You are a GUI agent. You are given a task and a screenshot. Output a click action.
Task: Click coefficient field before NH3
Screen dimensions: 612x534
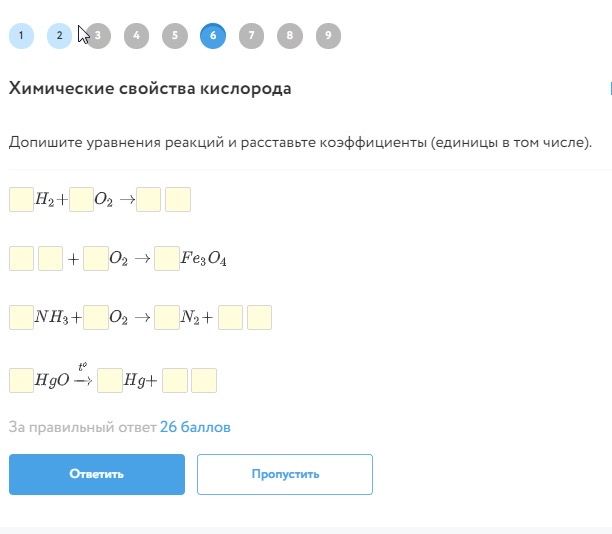pyautogui.click(x=21, y=318)
